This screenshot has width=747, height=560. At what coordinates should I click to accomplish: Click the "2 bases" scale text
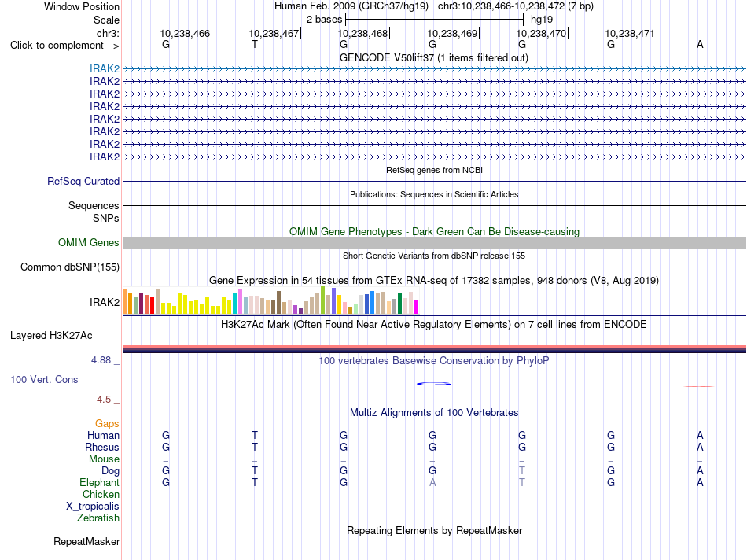pyautogui.click(x=324, y=20)
